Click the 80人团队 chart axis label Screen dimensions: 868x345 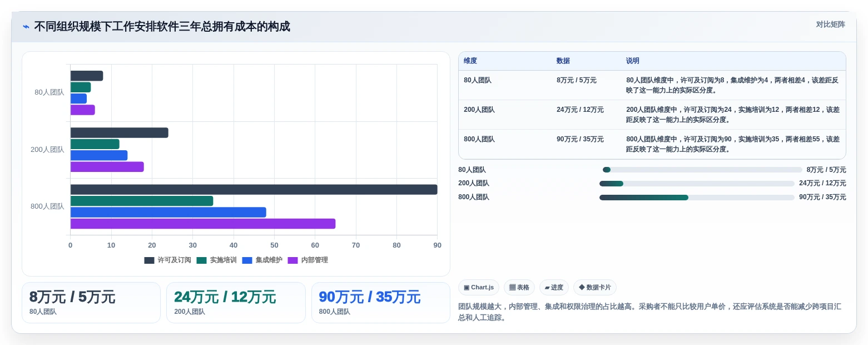tap(49, 92)
